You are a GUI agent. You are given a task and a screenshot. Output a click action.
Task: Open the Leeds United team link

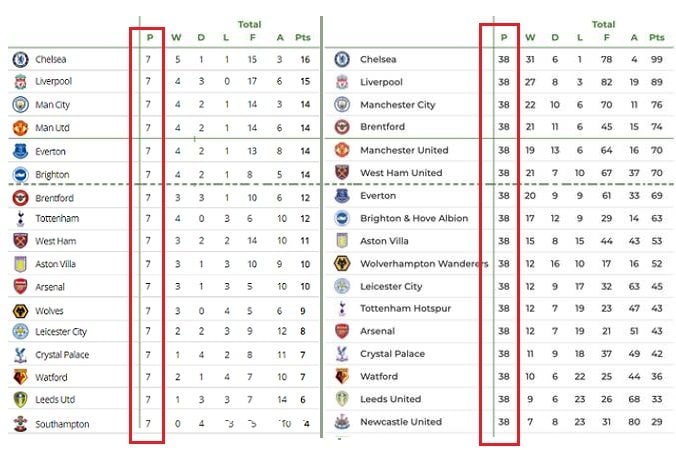(x=391, y=399)
